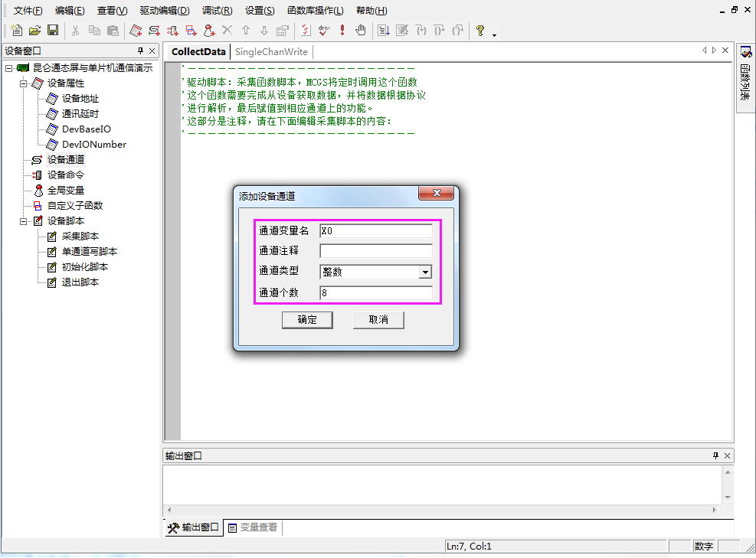
Task: Select 初始化脚本 in the tree
Action: click(x=85, y=267)
